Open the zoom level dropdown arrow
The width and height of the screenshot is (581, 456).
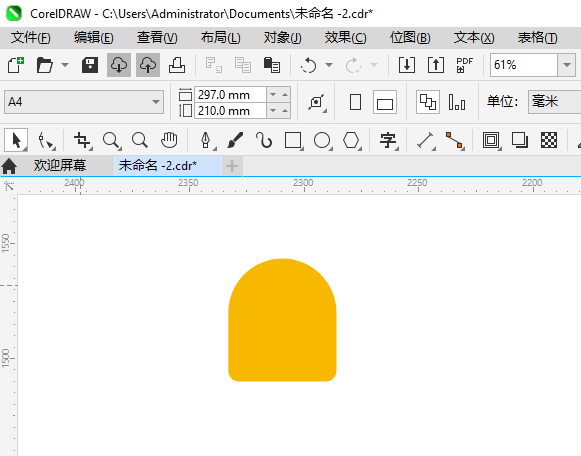pyautogui.click(x=567, y=65)
